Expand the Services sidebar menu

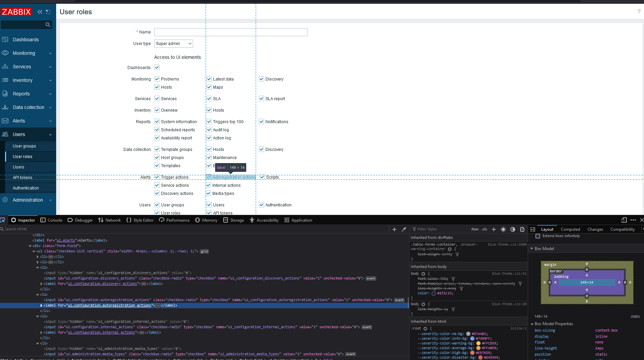pyautogui.click(x=50, y=67)
